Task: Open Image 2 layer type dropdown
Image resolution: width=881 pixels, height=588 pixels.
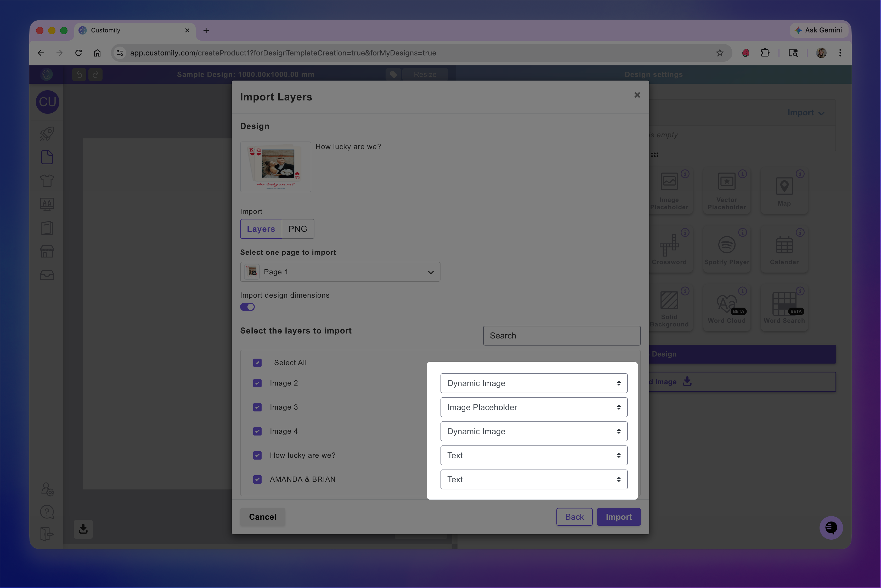Action: coord(534,383)
